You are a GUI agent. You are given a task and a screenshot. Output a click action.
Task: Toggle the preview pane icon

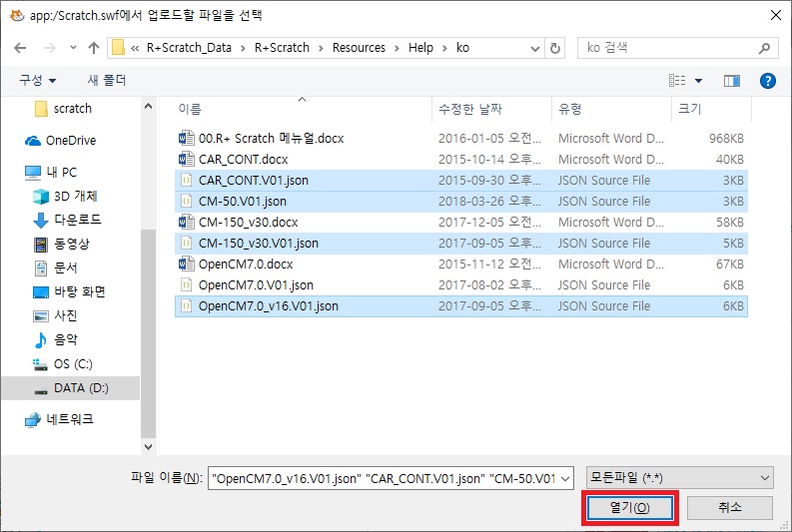pos(731,80)
